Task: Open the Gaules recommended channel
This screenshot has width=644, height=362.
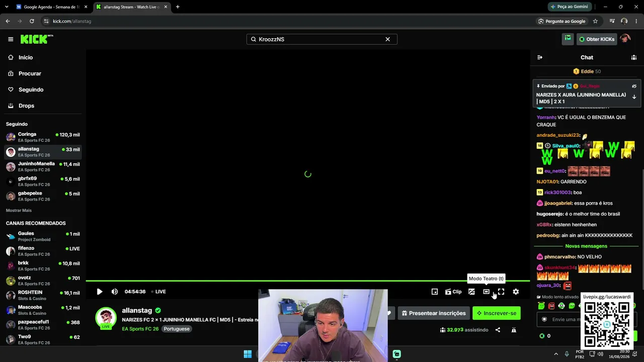Action: 43,236
